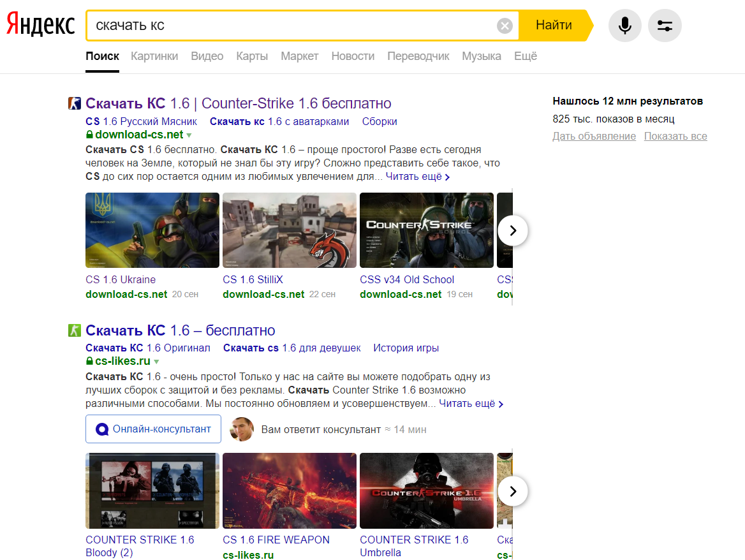
Task: Open the Новости tab
Action: tap(353, 56)
